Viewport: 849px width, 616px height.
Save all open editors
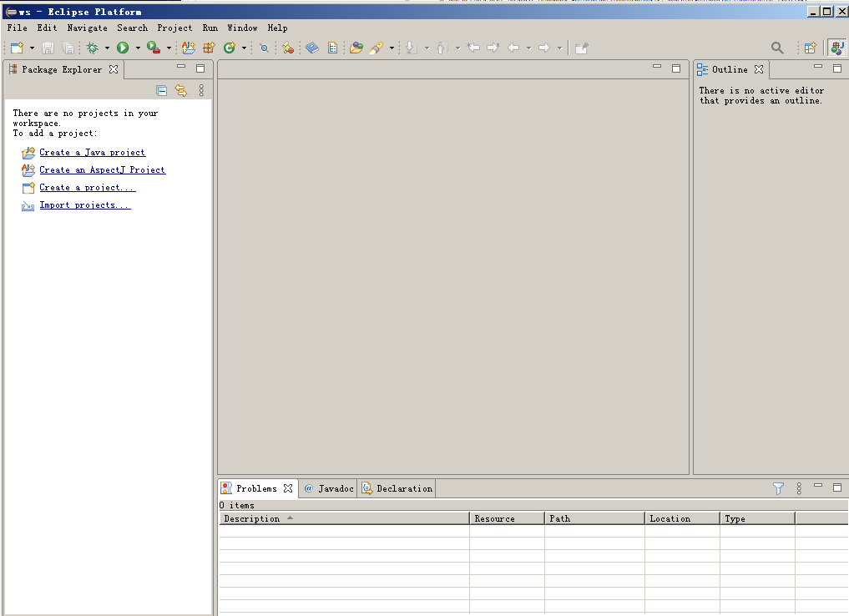pyautogui.click(x=68, y=48)
